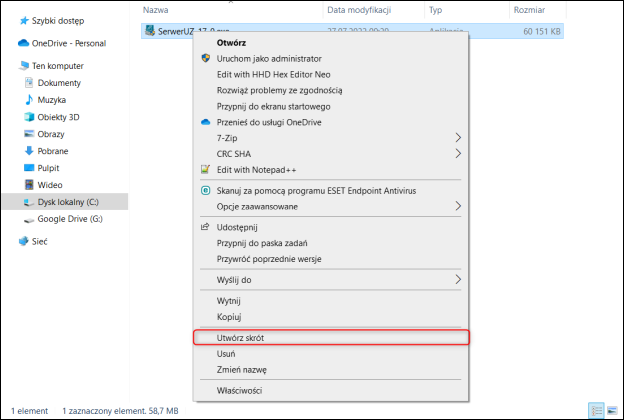Screen dimensions: 624x420
Task: Click the ESET Endpoint Antivirus scan icon
Action: click(207, 190)
